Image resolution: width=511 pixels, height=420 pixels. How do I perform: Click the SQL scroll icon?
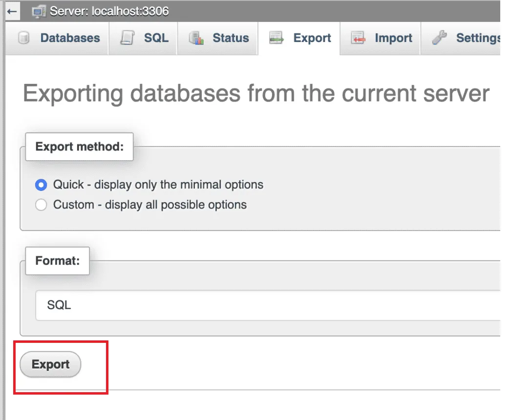(127, 38)
